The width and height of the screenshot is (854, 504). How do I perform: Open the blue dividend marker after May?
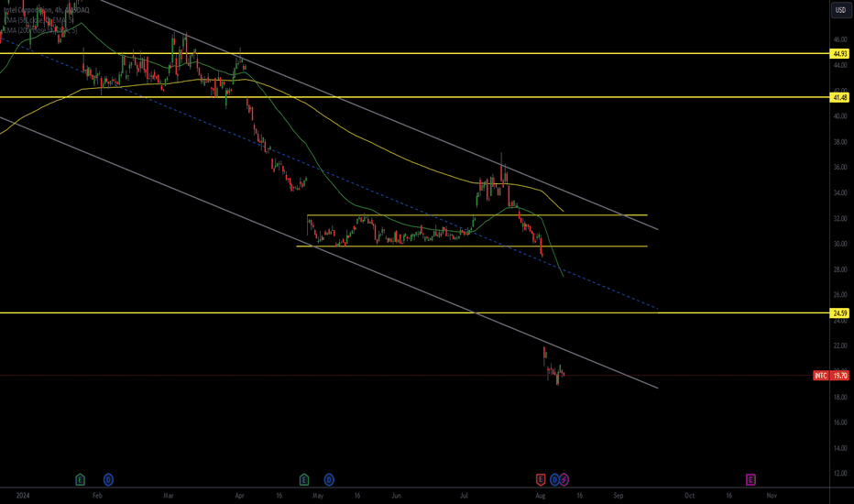(329, 480)
